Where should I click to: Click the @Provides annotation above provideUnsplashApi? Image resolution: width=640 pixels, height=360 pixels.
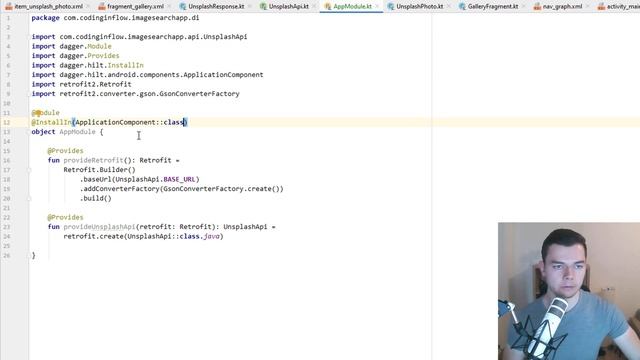65,217
